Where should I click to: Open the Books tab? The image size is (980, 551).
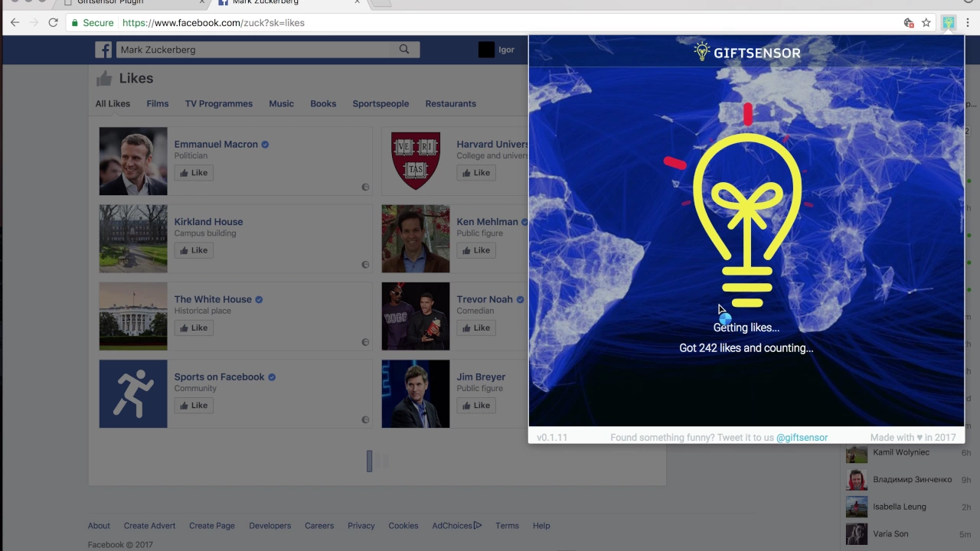pos(323,103)
